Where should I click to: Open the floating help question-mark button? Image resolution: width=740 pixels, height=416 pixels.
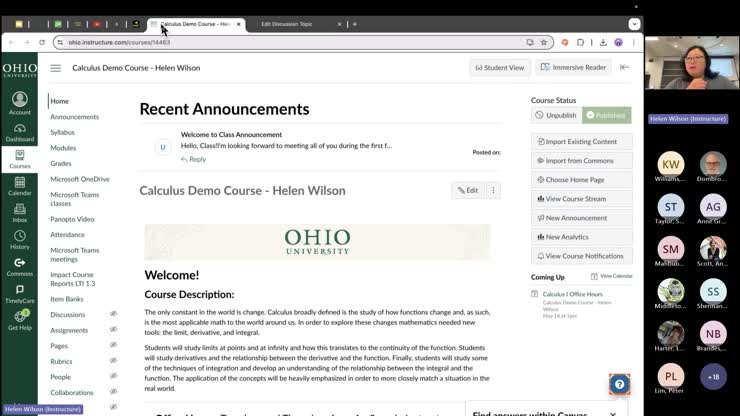point(619,384)
